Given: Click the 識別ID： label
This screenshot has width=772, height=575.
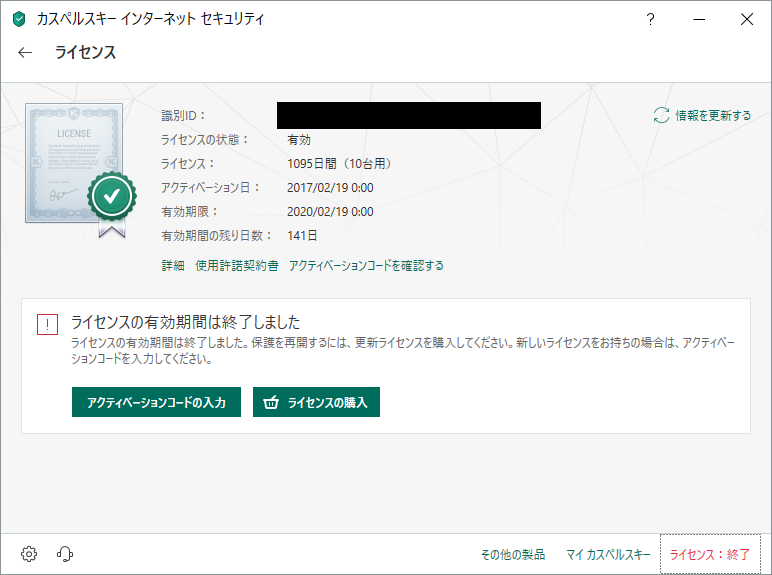Looking at the screenshot, I should click(184, 116).
